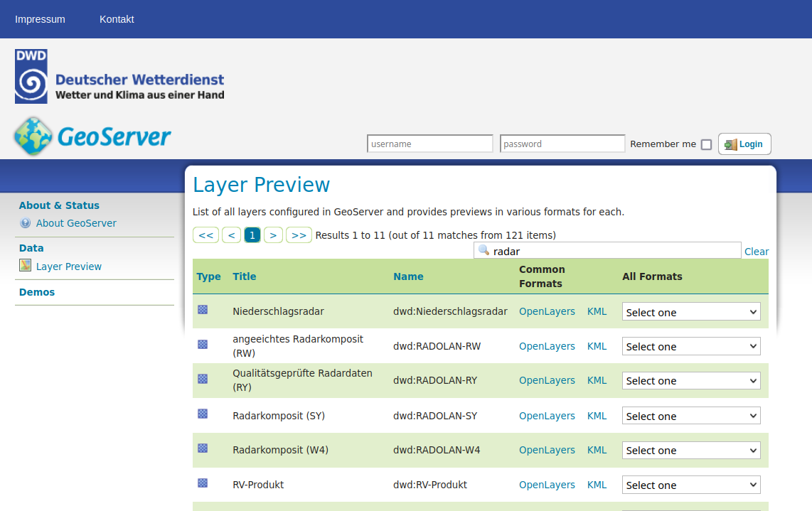Image resolution: width=812 pixels, height=511 pixels.
Task: Click raster type icon for RADOLAN-RW row
Action: [203, 345]
